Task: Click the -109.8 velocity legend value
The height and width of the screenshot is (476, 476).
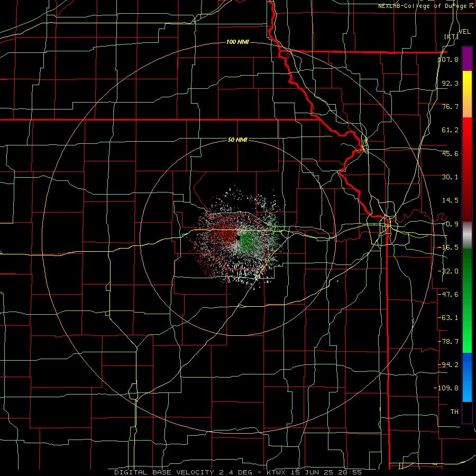Action: pyautogui.click(x=446, y=388)
